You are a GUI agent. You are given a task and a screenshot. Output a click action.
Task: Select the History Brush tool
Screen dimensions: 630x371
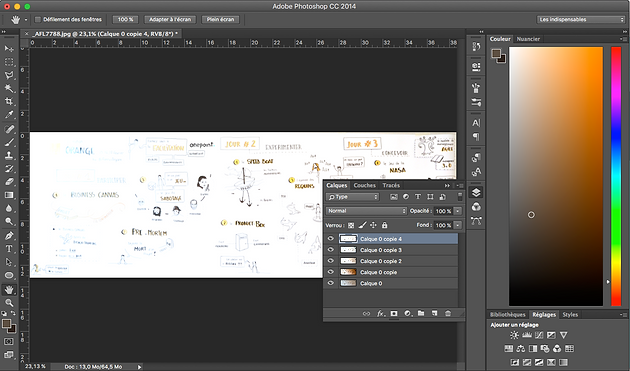pos(9,169)
